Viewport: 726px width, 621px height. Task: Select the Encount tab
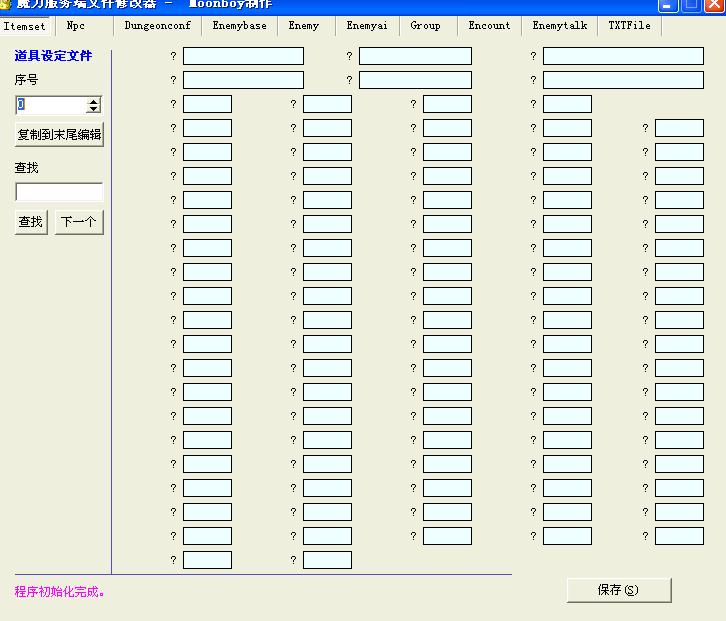[489, 26]
